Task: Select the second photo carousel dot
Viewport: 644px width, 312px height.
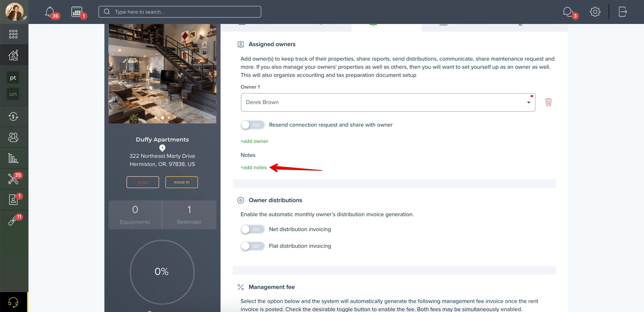Action: pos(162,118)
